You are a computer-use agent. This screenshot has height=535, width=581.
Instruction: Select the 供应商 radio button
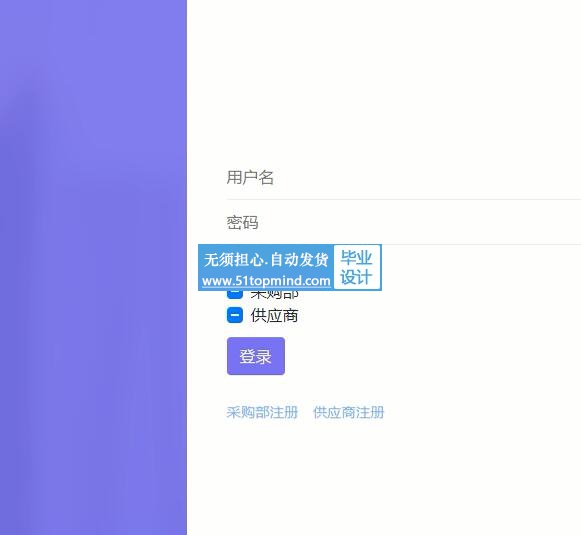pos(235,315)
